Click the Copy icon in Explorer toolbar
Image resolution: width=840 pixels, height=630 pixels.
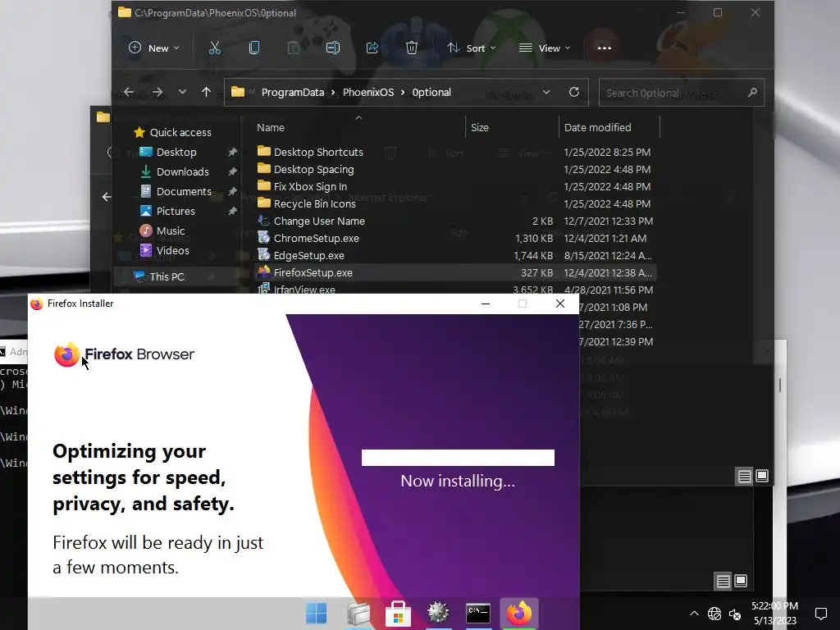pyautogui.click(x=254, y=48)
